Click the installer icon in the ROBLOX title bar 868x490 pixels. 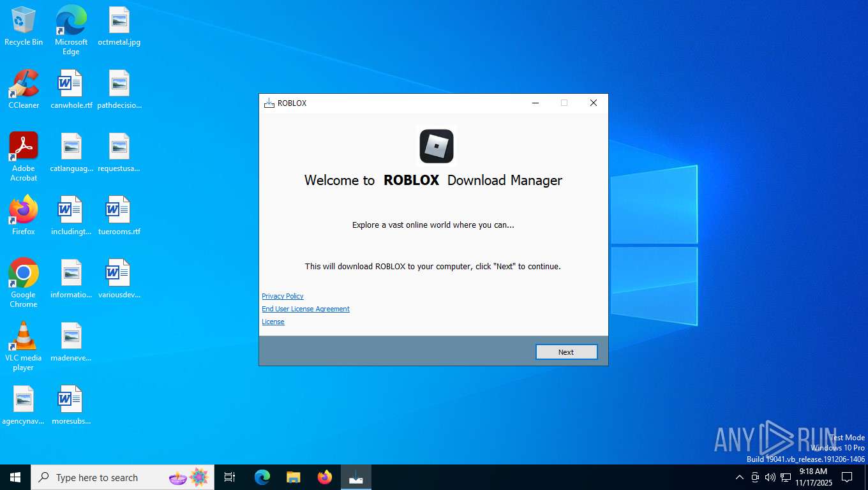(x=269, y=103)
